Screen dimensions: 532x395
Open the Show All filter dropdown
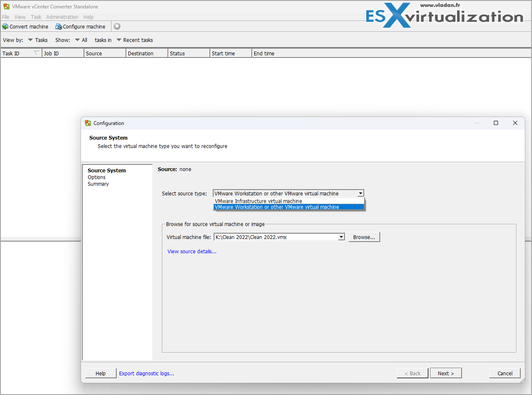81,40
